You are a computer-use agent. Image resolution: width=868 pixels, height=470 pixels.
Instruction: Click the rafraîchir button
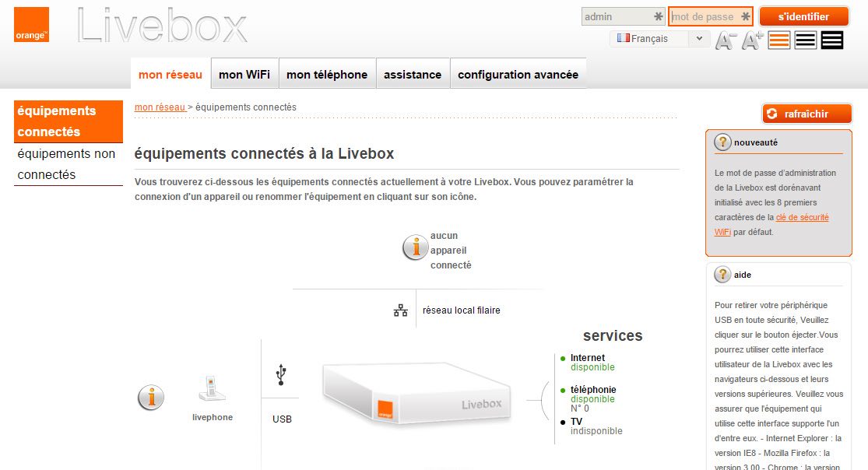[x=807, y=114]
